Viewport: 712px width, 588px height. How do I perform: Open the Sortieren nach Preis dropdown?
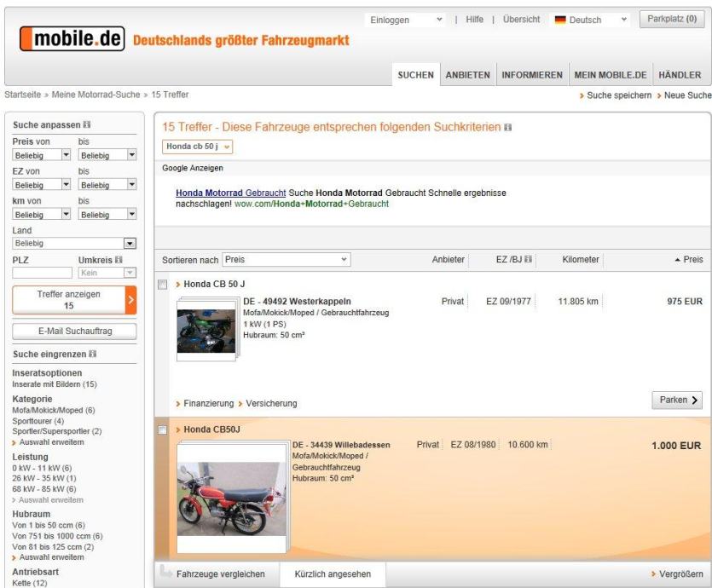click(x=286, y=260)
